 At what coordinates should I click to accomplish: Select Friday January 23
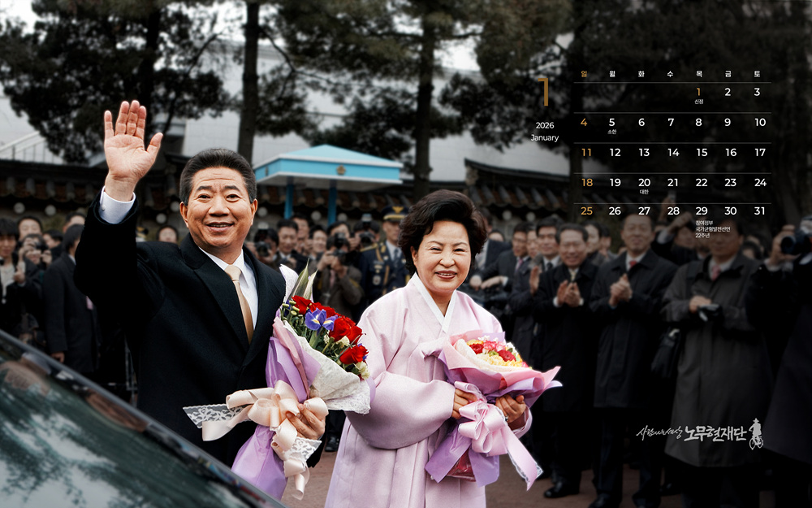tap(731, 183)
